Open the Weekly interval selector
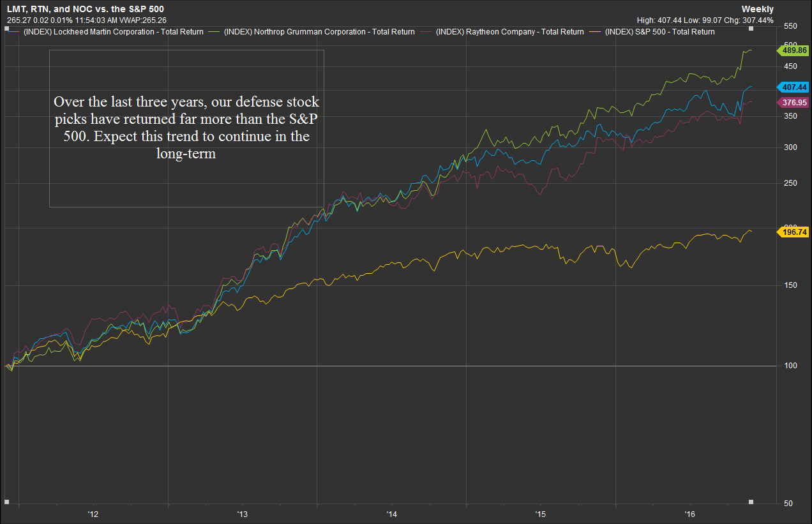812x524 pixels. pos(757,9)
